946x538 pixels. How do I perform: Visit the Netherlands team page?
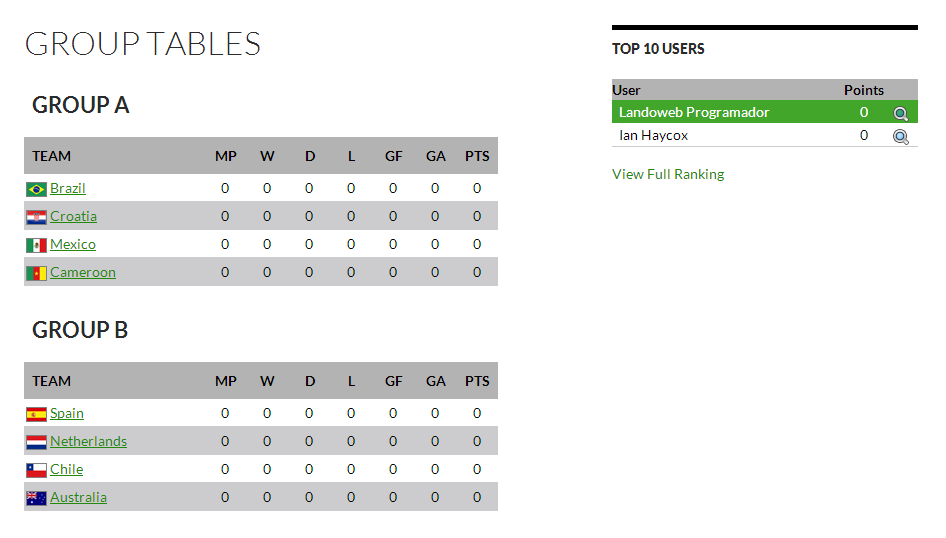point(88,441)
